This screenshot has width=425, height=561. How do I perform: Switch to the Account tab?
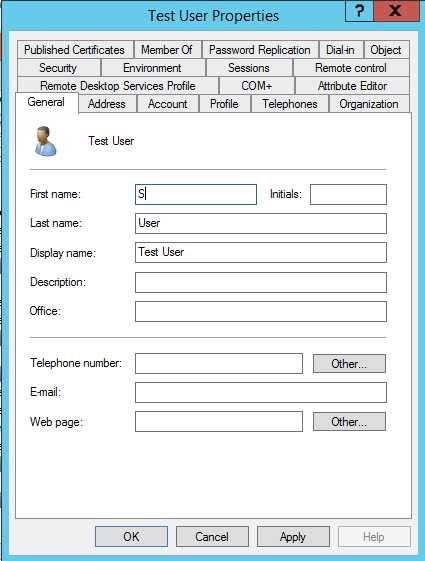[167, 104]
